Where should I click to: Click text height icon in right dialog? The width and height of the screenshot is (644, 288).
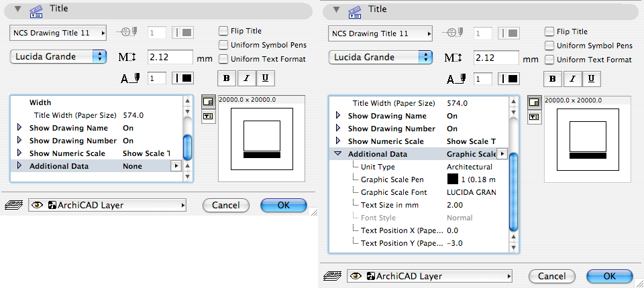coord(453,58)
